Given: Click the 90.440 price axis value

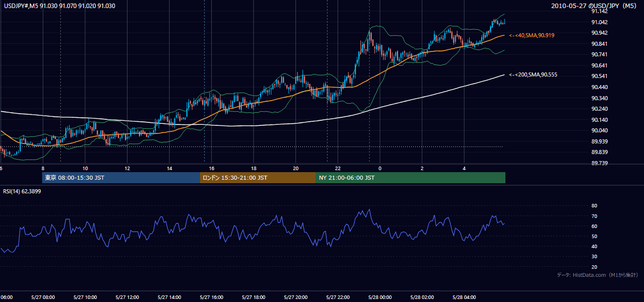Looking at the screenshot, I should point(599,87).
